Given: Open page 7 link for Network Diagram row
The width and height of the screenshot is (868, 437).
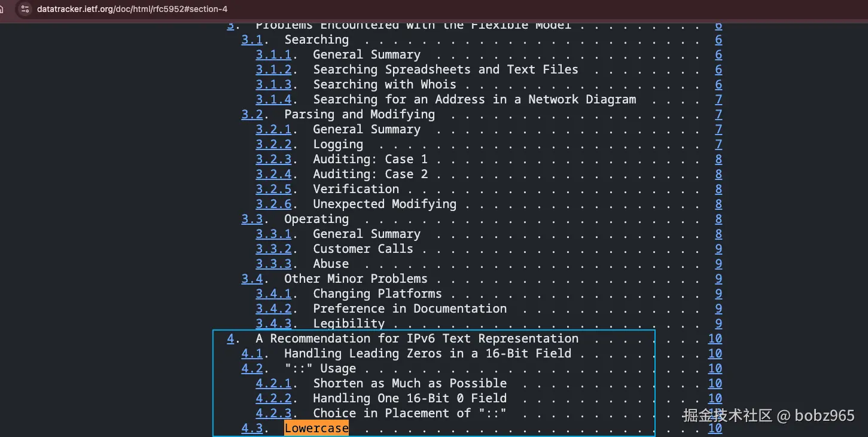Looking at the screenshot, I should (x=718, y=100).
